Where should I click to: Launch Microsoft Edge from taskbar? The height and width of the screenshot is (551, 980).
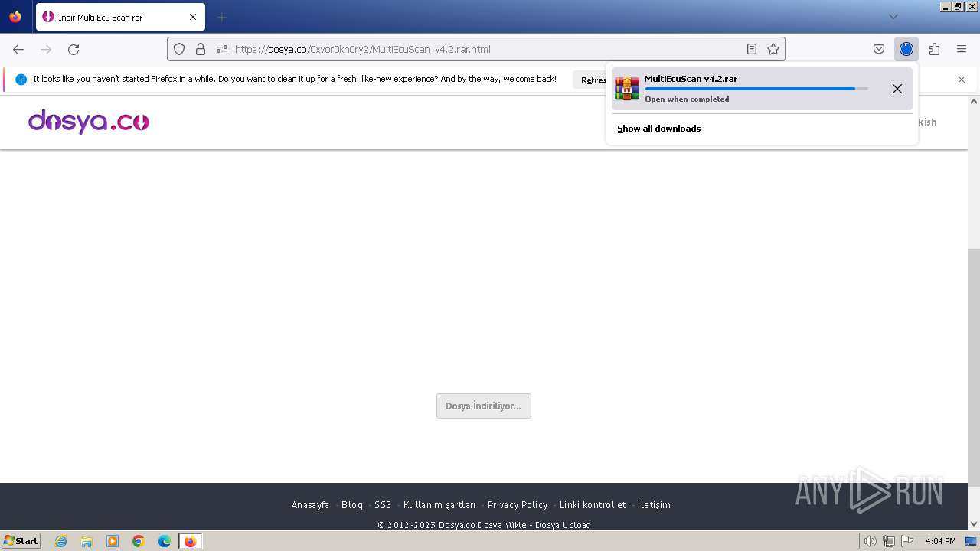tap(165, 541)
